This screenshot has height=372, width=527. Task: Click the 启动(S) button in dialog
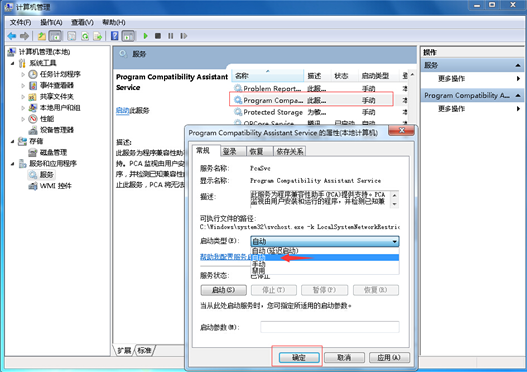(224, 290)
